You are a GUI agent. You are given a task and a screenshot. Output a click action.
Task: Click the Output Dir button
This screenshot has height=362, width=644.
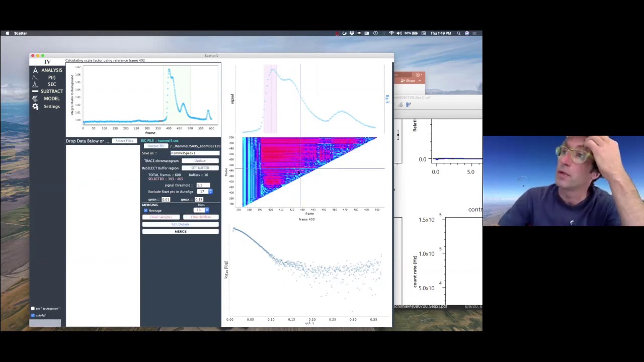pos(155,146)
